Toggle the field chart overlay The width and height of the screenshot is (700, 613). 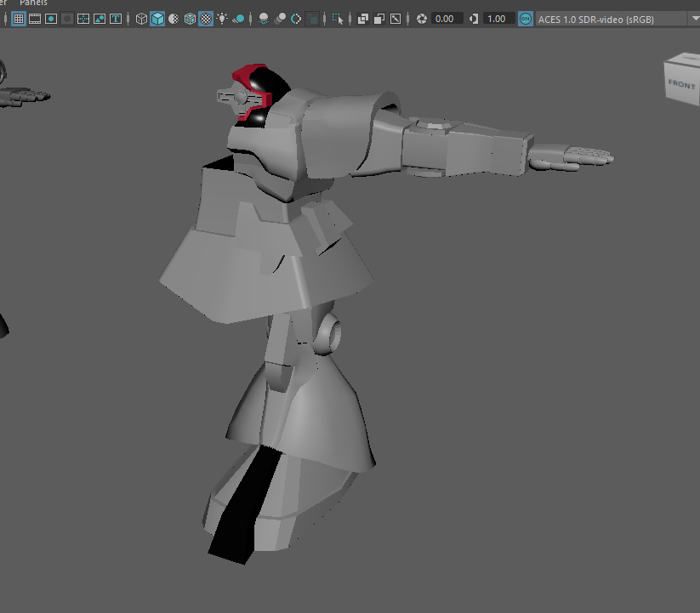point(83,19)
